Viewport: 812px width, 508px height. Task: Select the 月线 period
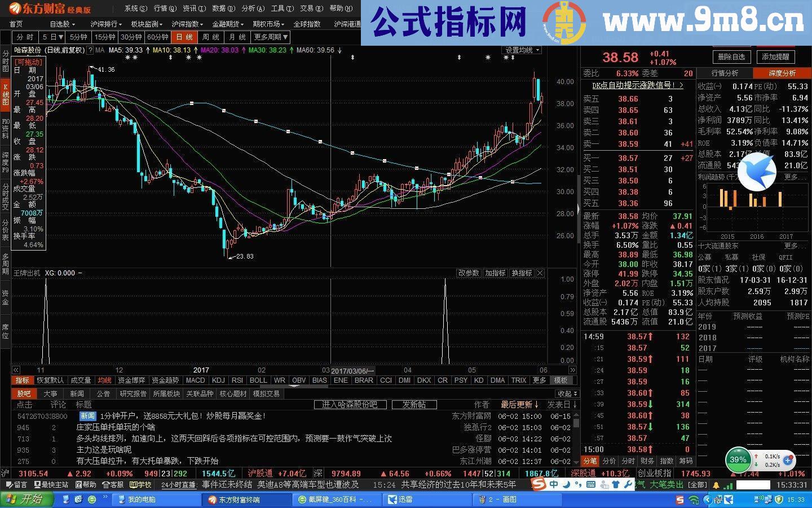[237, 37]
